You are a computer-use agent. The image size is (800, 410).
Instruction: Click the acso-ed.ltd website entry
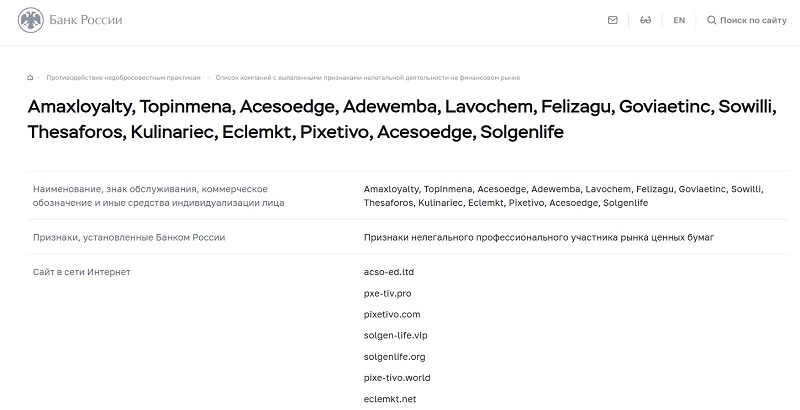[x=389, y=272]
